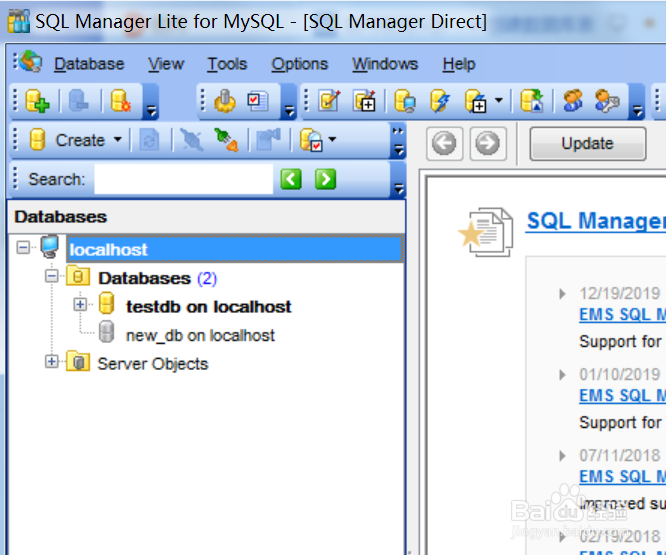Click the document star icon on start page
The image size is (666, 555).
click(x=485, y=232)
